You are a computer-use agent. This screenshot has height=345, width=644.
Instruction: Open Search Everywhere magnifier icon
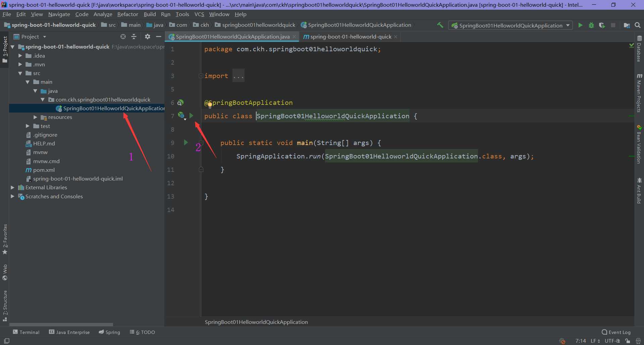tap(638, 25)
